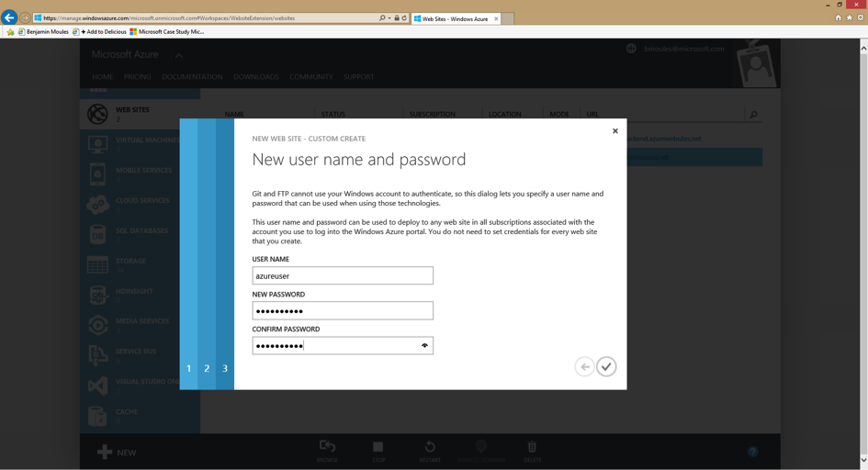Focus the Confirm Password field
Viewport: 868px width, 470px height.
(x=343, y=345)
